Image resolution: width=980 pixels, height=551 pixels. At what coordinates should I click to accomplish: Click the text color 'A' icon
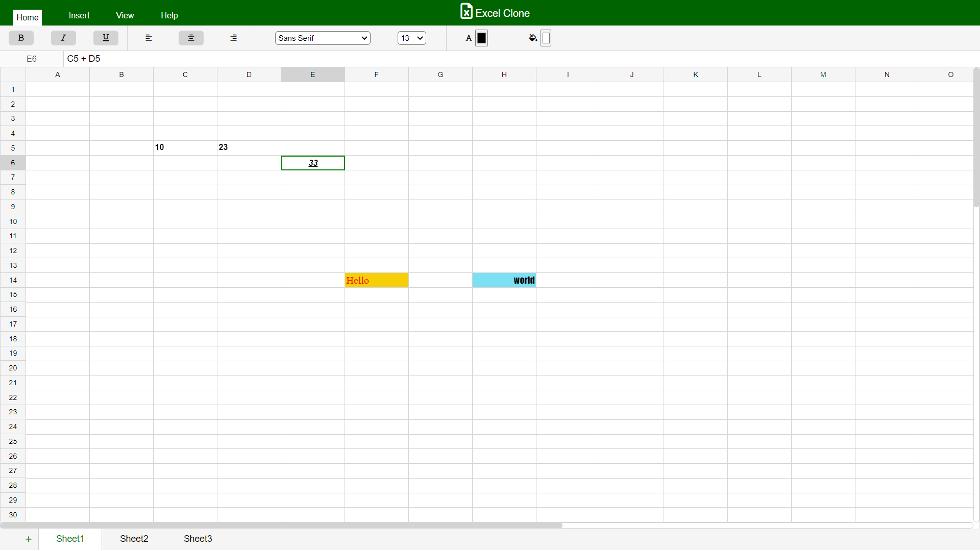pos(469,38)
